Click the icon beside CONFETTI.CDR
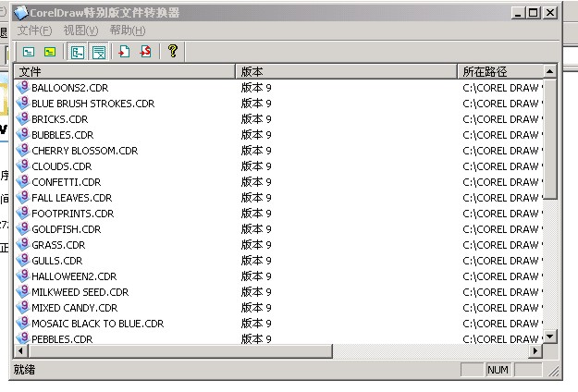This screenshot has width=578, height=392. [x=23, y=181]
